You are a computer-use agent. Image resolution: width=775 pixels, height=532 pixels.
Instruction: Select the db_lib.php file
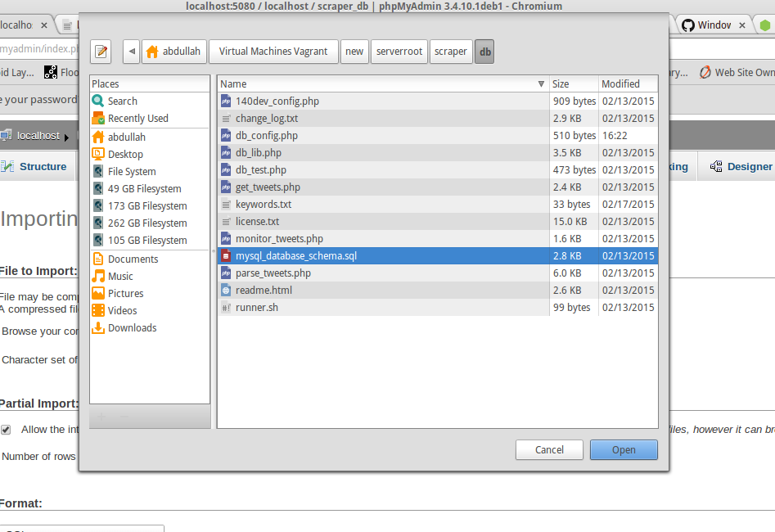[438, 153]
